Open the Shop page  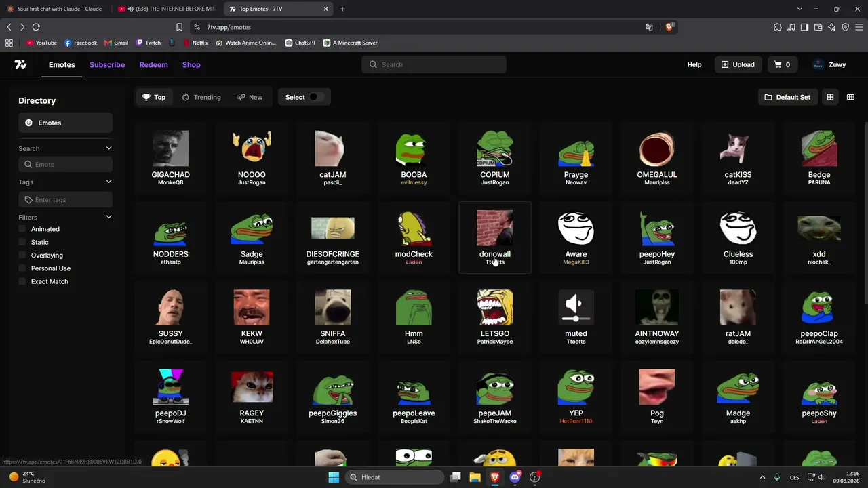click(x=191, y=64)
